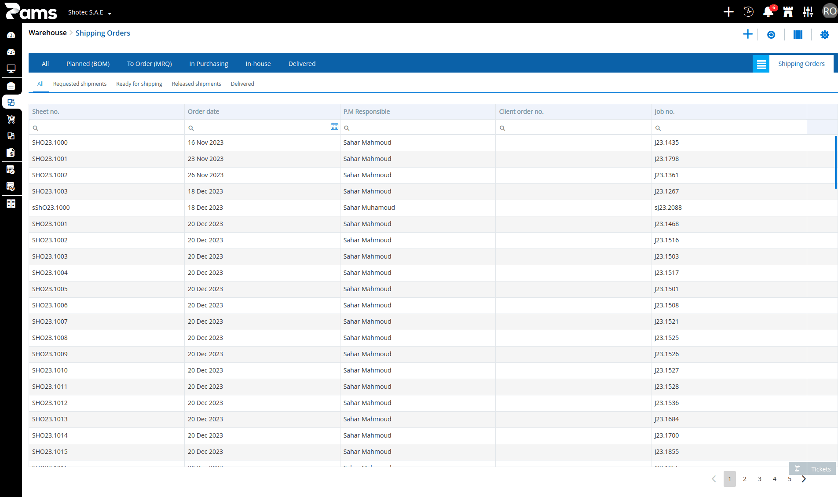Click the Sheet no. filter input field
The image size is (838, 504).
click(106, 128)
